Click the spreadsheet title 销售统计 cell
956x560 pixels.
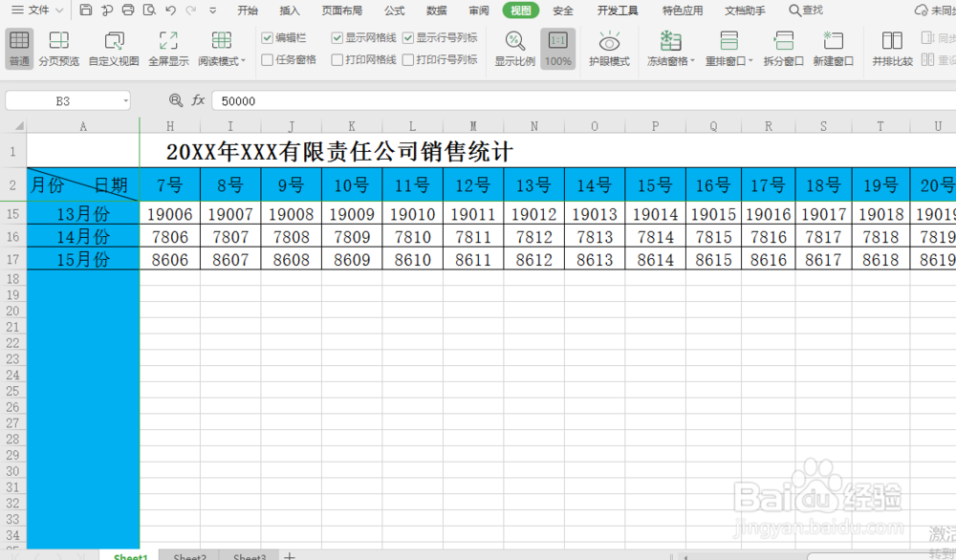point(339,151)
